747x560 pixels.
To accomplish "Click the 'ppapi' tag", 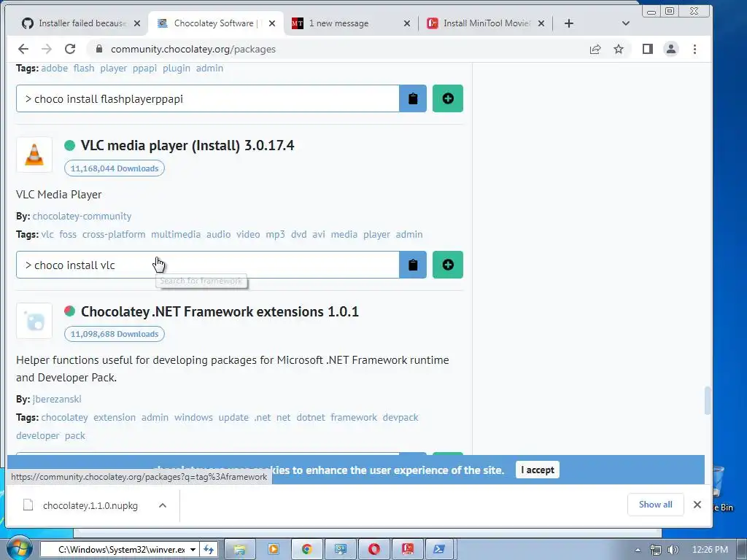I will point(145,68).
